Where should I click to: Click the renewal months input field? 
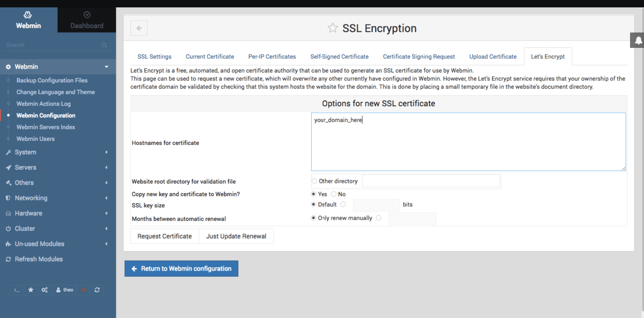tap(412, 218)
